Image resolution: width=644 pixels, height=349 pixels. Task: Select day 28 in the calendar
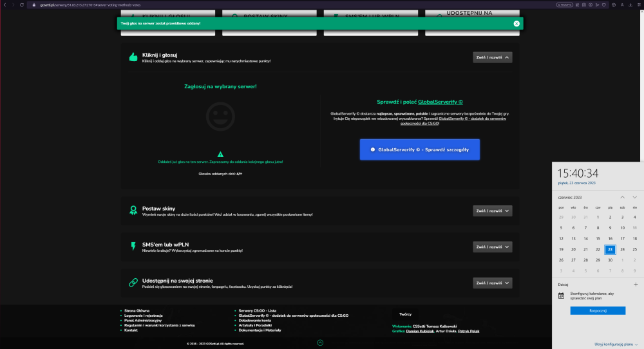click(x=585, y=260)
